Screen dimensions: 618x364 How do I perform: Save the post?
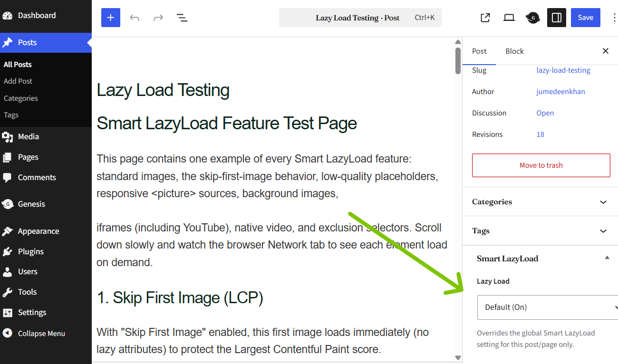click(x=585, y=18)
